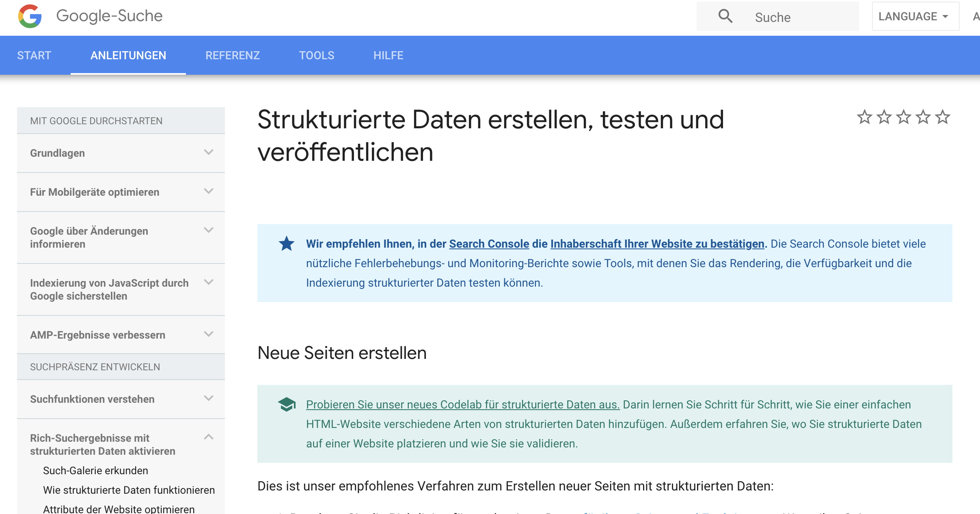Click the search magnifier icon
Viewport: 980px width, 514px height.
[x=725, y=16]
